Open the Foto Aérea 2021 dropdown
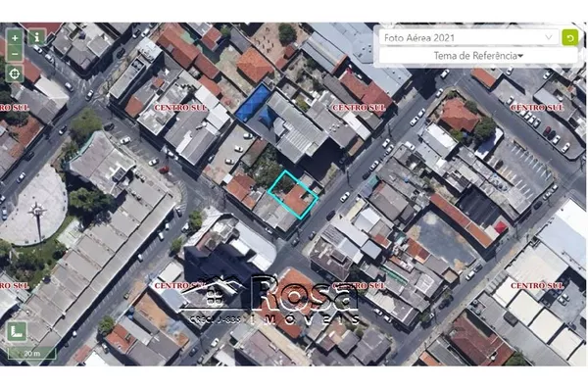The width and height of the screenshot is (588, 388). coord(468,38)
